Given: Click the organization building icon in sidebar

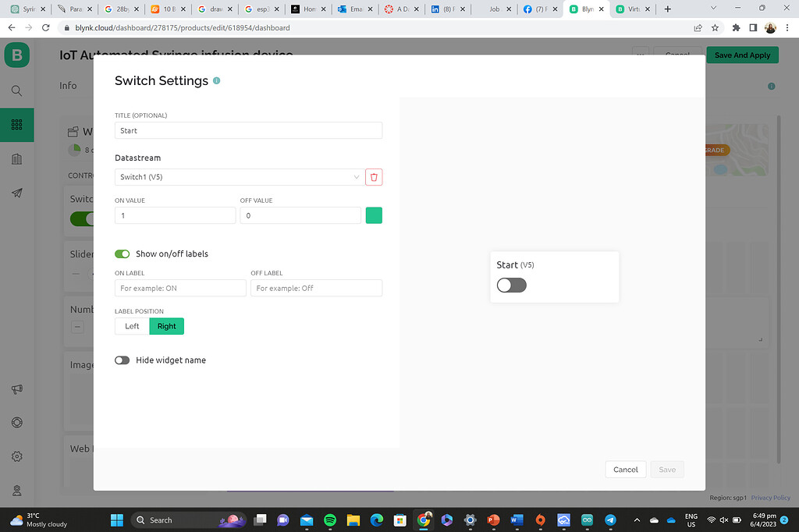Looking at the screenshot, I should pyautogui.click(x=17, y=159).
